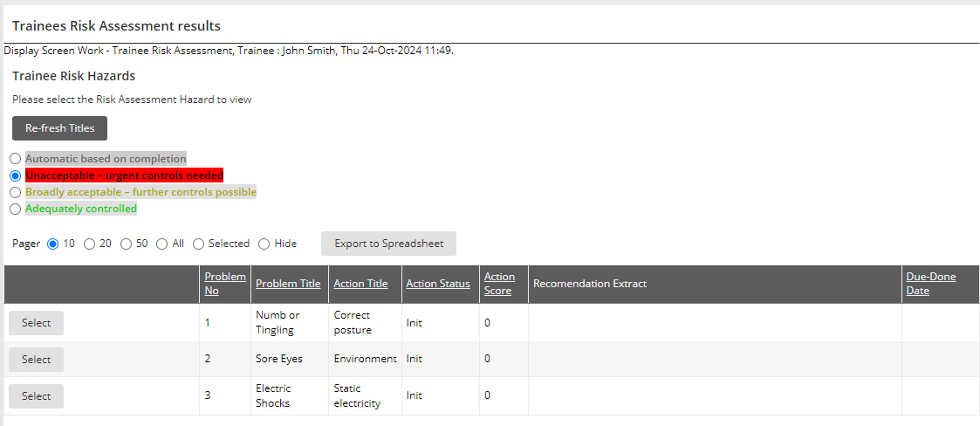Sort by Problem Title column header
Image resolution: width=980 pixels, height=426 pixels.
[x=288, y=284]
